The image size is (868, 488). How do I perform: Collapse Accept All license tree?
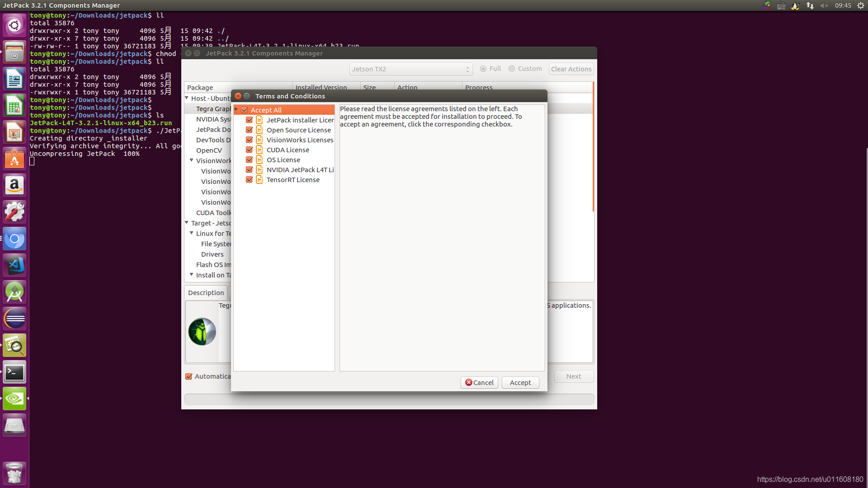click(236, 110)
